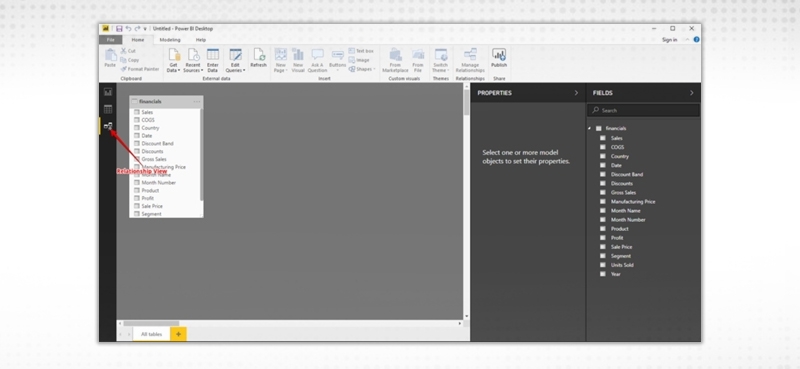Check the Units Sold field checkbox
Image resolution: width=800 pixels, height=369 pixels.
coord(603,265)
